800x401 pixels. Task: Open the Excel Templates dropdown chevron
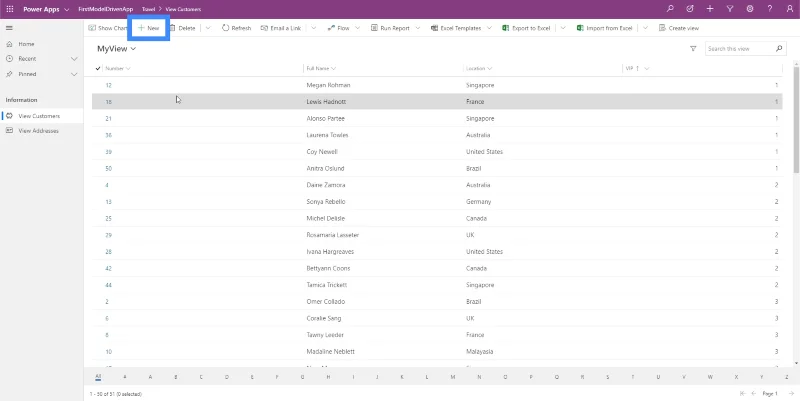click(489, 28)
